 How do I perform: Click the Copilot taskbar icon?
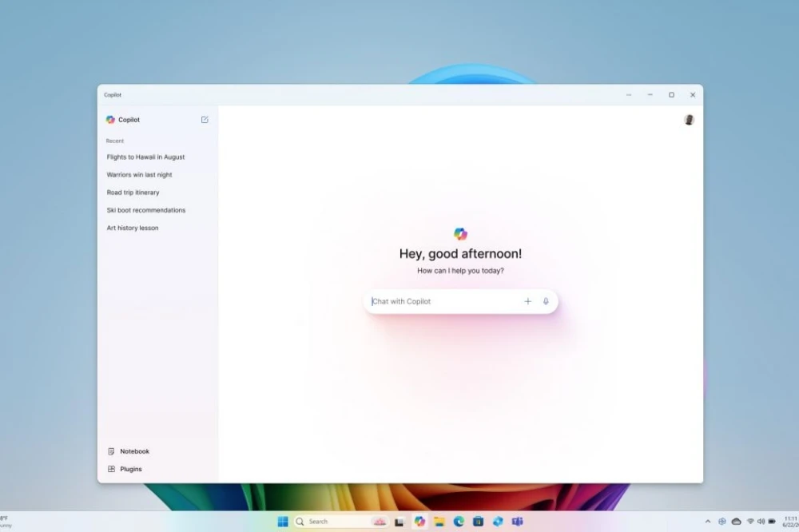coord(419,522)
